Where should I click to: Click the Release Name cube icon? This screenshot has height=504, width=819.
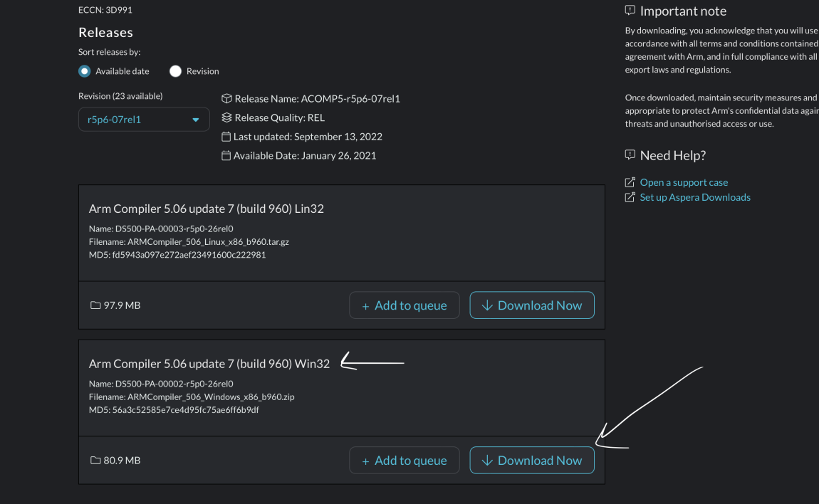pyautogui.click(x=226, y=99)
